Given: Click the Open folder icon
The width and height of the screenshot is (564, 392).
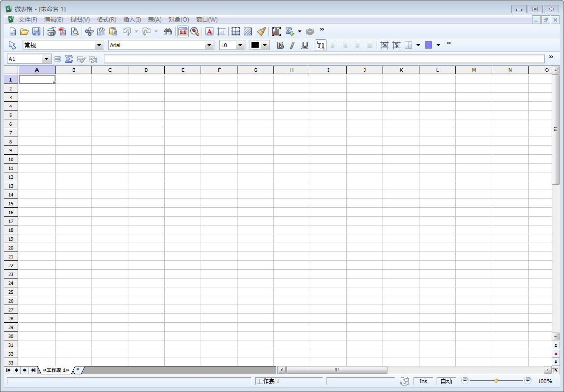Looking at the screenshot, I should [x=24, y=31].
